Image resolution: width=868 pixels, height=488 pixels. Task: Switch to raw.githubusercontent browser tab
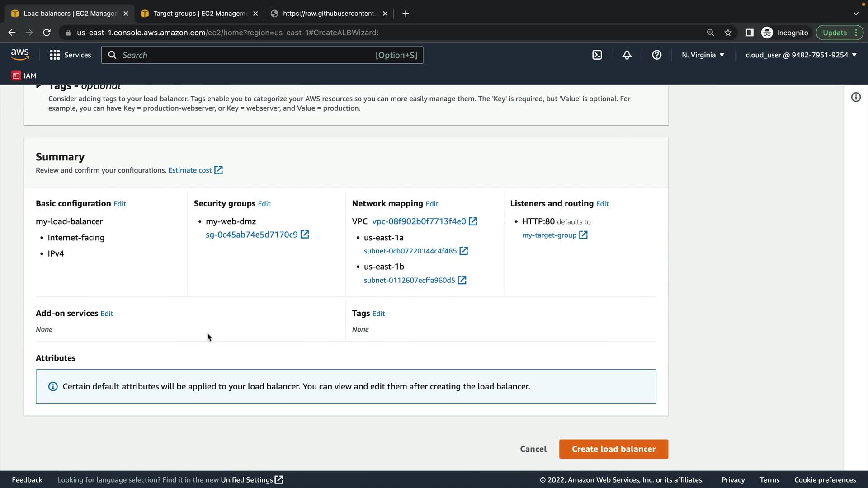pos(329,14)
